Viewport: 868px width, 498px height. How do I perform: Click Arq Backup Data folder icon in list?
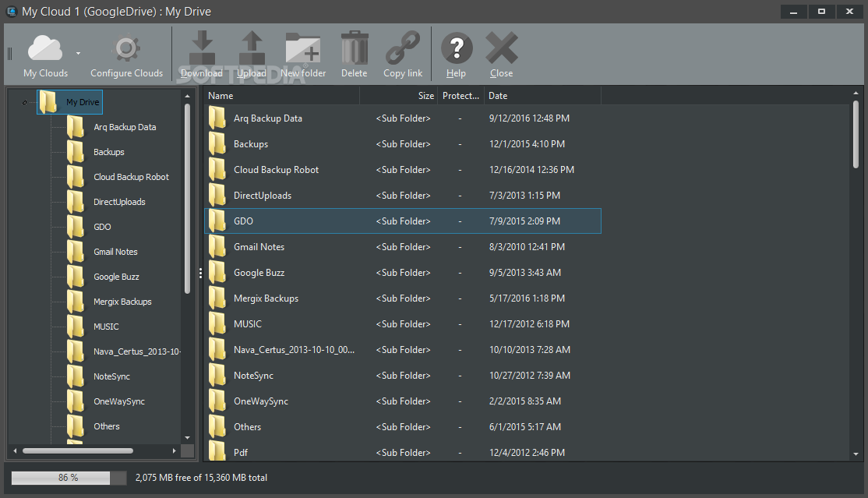pyautogui.click(x=217, y=118)
